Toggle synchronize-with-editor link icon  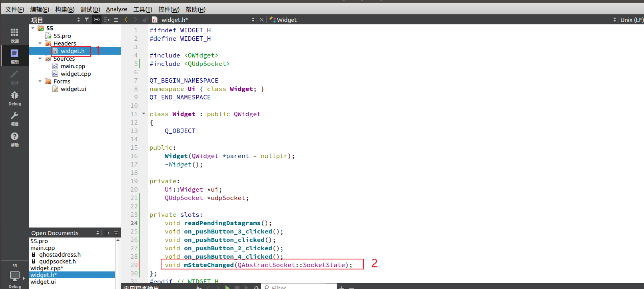[x=97, y=20]
